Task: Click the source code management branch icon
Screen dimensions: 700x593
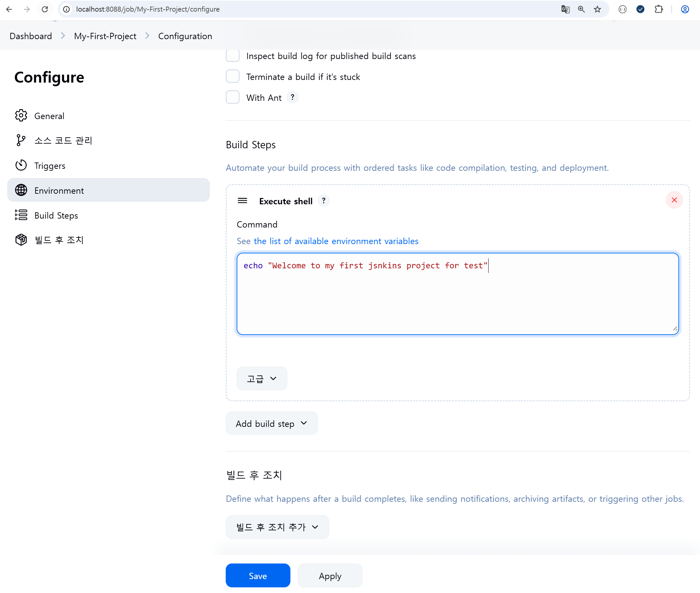Action: tap(21, 140)
